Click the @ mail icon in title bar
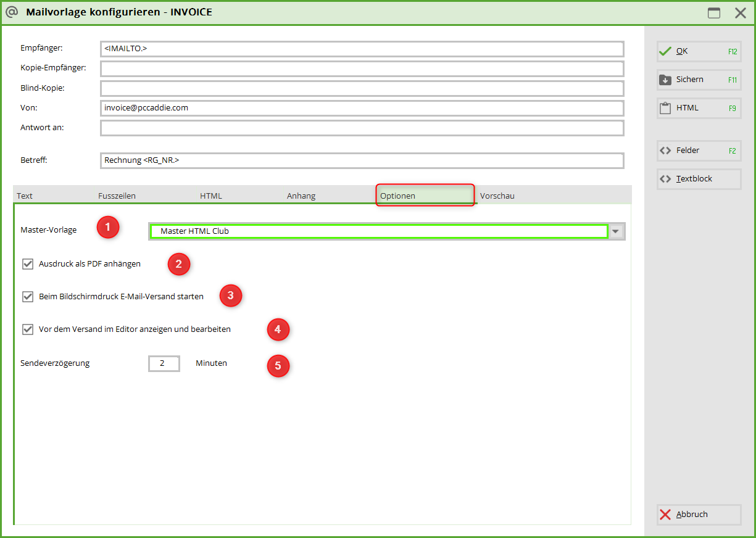756x538 pixels. (12, 12)
